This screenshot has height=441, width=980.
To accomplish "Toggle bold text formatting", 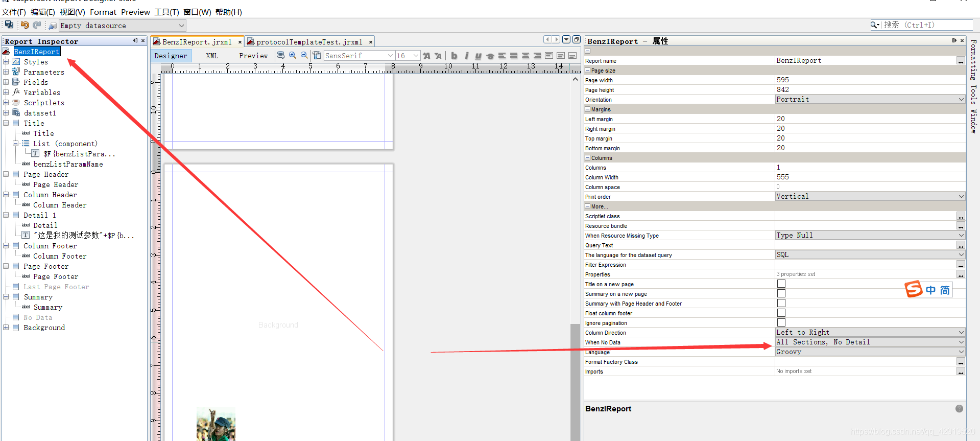I will pos(454,56).
